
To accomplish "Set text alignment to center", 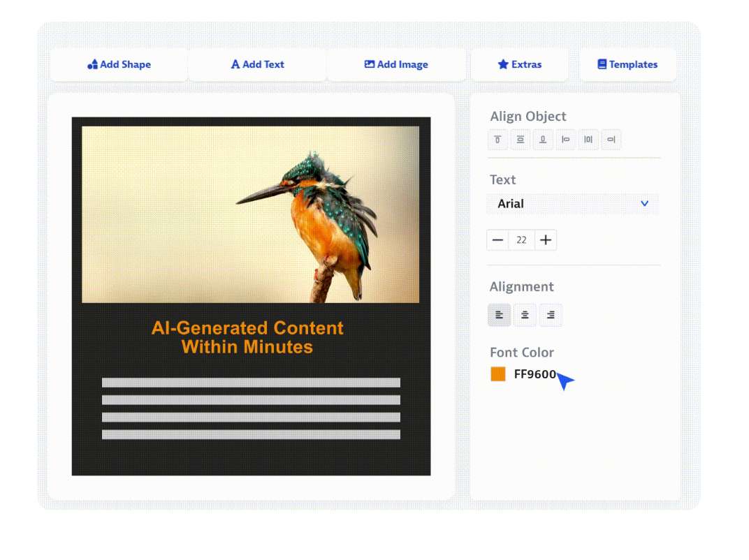I will [525, 316].
